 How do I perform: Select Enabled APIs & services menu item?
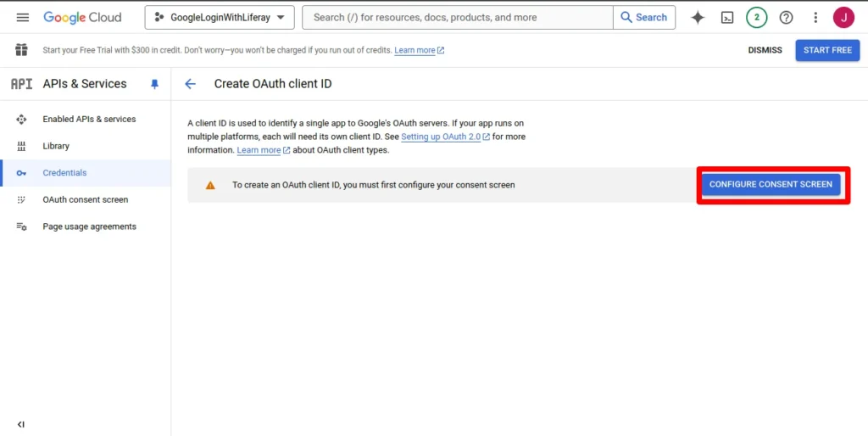click(89, 120)
